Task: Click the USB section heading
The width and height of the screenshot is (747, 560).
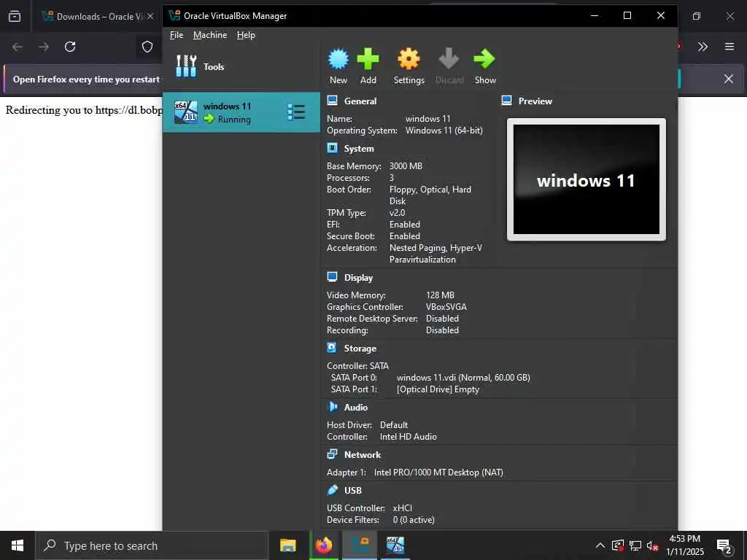Action: (353, 491)
